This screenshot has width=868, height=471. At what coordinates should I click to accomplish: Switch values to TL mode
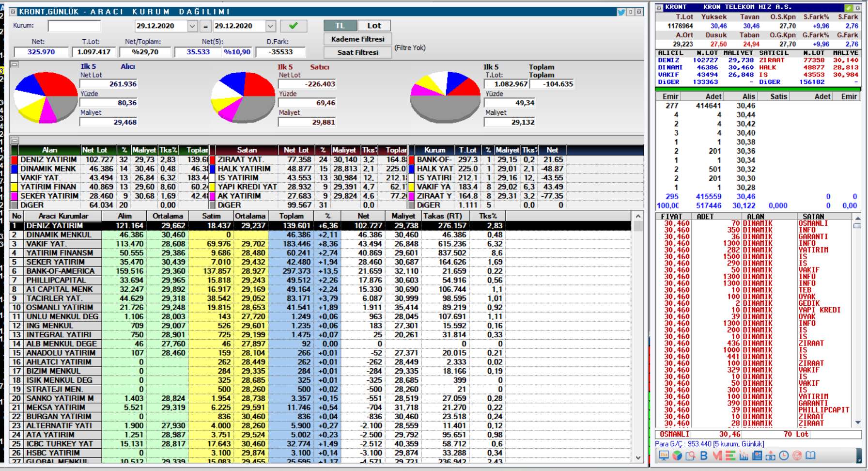pos(340,26)
